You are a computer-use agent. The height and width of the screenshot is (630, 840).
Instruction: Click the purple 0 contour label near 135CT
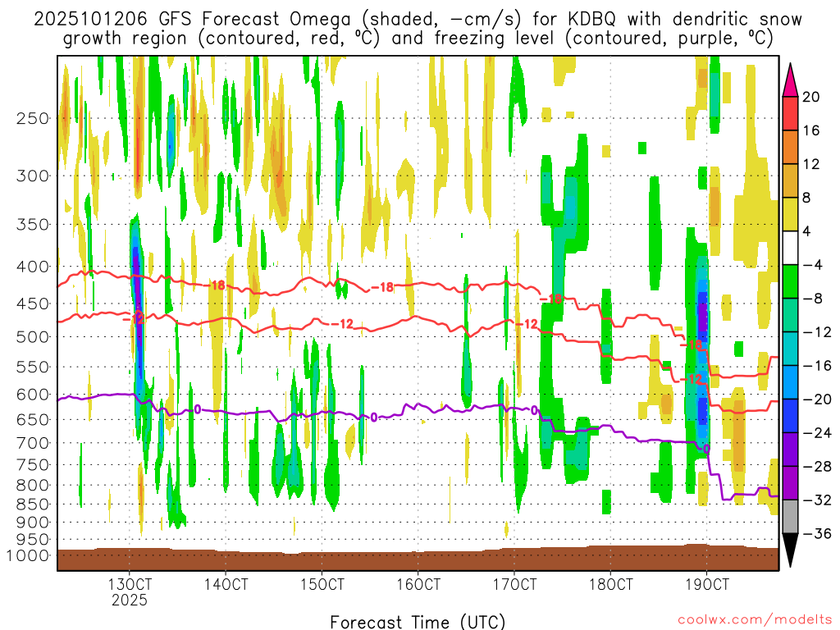[197, 409]
